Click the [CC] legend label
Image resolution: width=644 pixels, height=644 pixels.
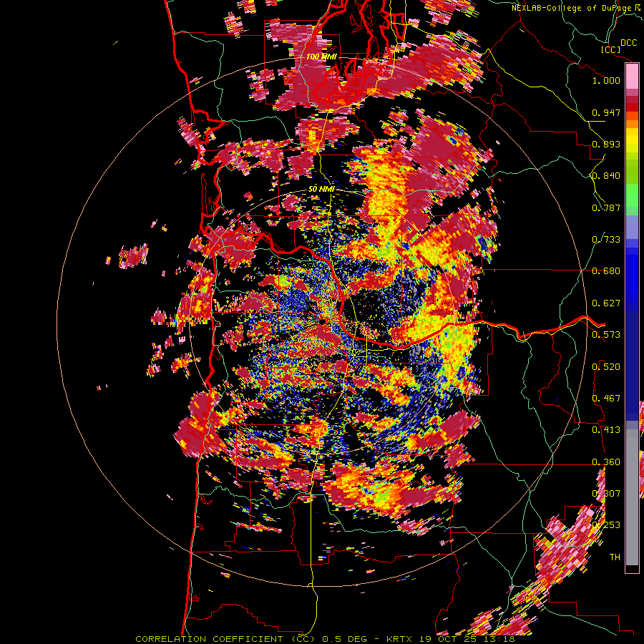click(x=611, y=49)
